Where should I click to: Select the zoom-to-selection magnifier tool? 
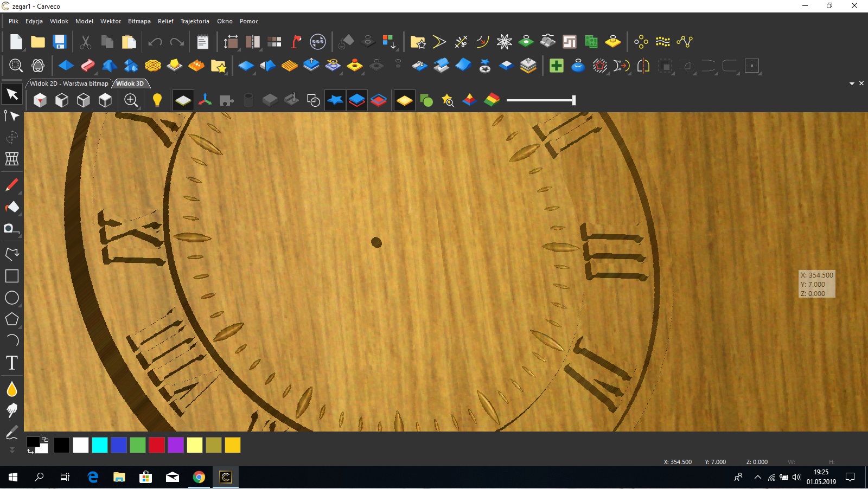point(16,66)
